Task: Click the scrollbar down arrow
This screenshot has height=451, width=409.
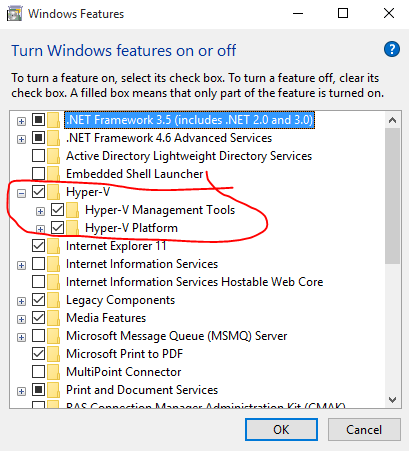Action: pos(392,399)
